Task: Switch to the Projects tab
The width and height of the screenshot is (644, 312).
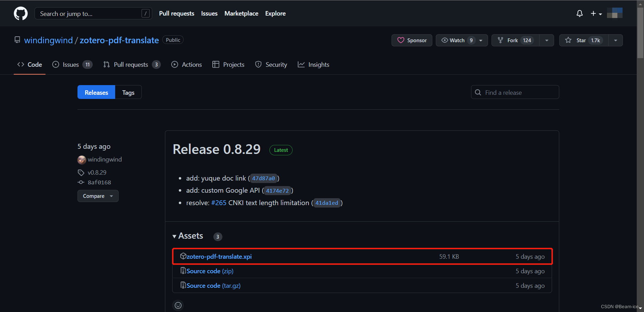Action: coord(228,65)
